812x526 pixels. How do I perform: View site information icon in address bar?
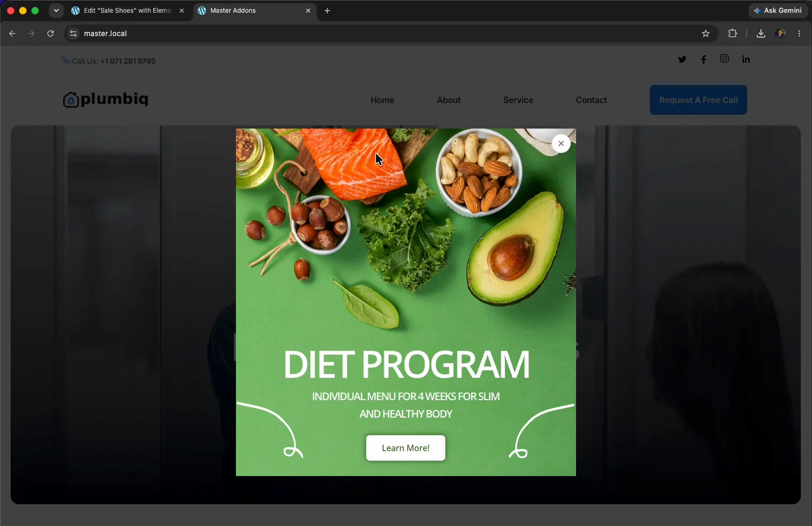point(73,33)
